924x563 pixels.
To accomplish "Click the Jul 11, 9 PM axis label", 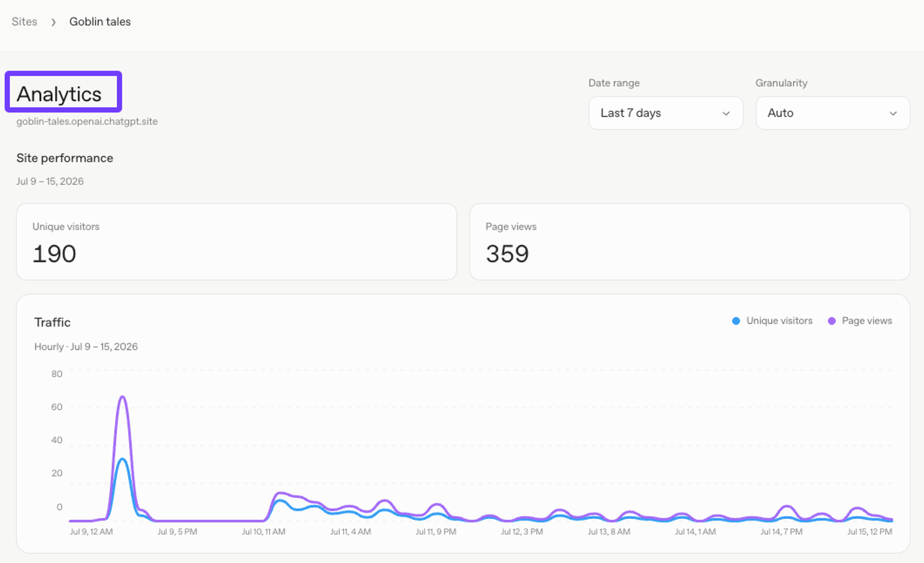I will click(436, 532).
